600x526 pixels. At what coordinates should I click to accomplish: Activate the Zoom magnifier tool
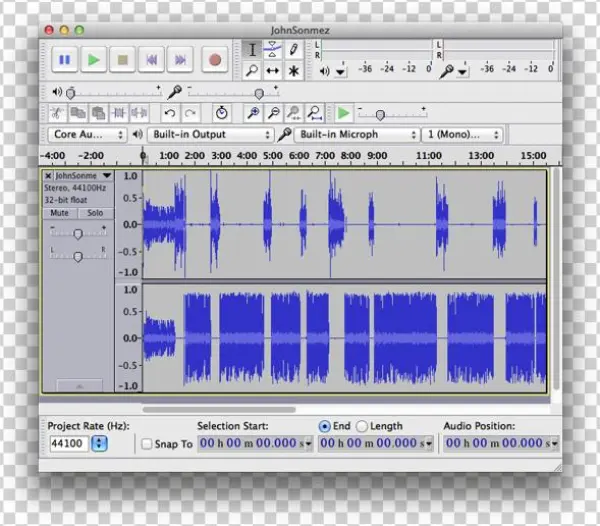[252, 71]
